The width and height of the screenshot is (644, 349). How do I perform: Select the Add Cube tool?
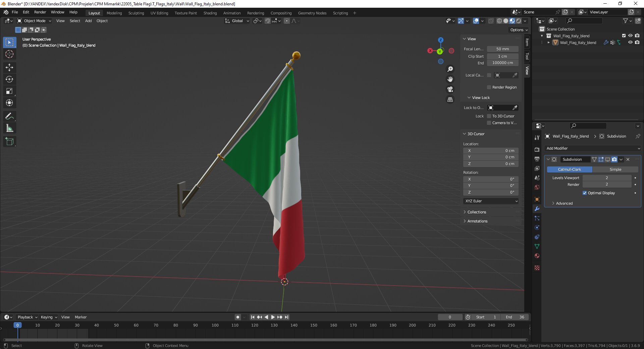coord(9,142)
